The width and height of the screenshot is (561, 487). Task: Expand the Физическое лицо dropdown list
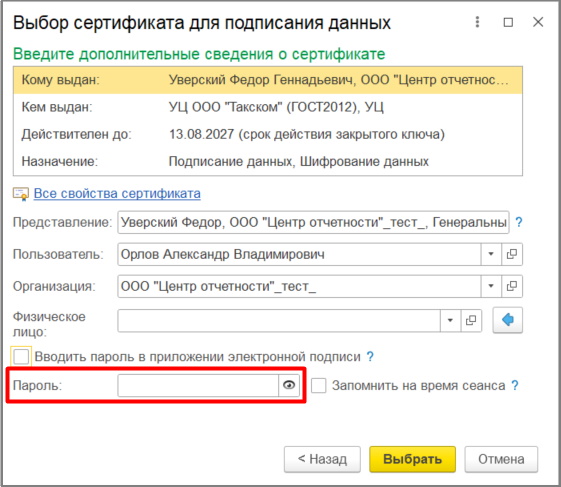(450, 320)
